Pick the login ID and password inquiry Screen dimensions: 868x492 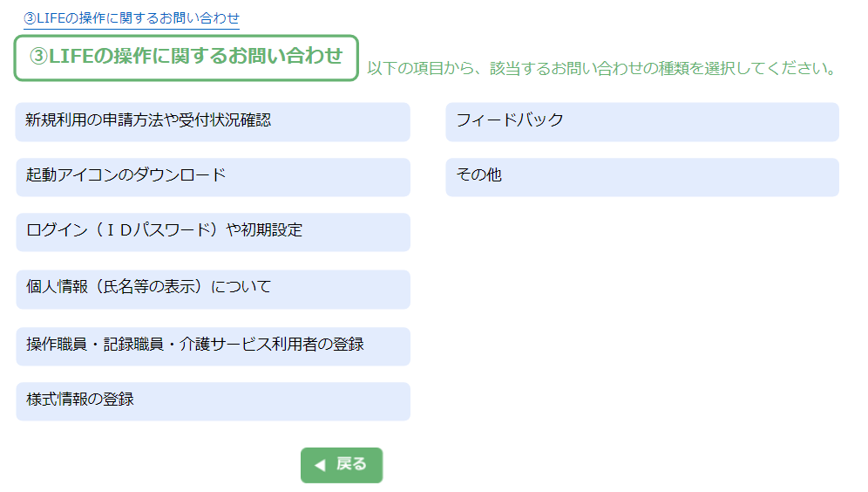pos(213,232)
